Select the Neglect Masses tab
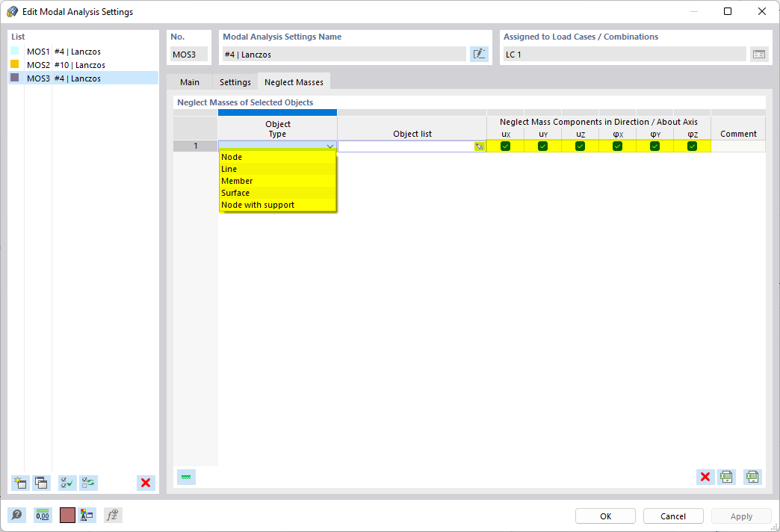 click(294, 82)
